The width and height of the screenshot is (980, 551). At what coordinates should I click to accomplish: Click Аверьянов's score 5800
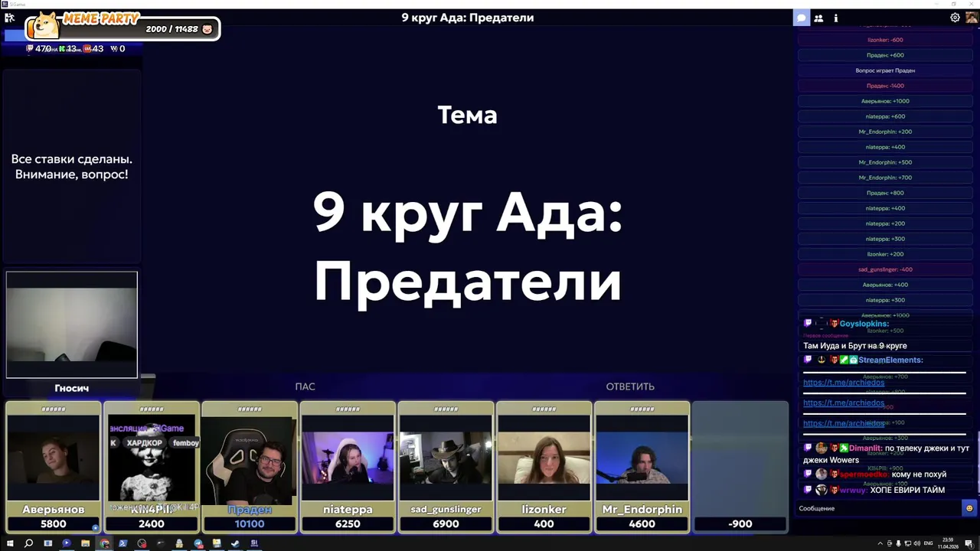click(54, 524)
